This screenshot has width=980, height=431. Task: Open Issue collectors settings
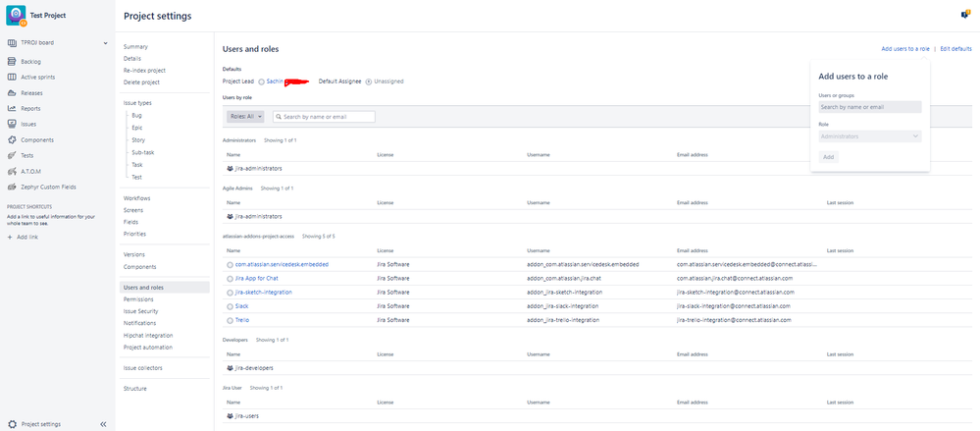(143, 368)
